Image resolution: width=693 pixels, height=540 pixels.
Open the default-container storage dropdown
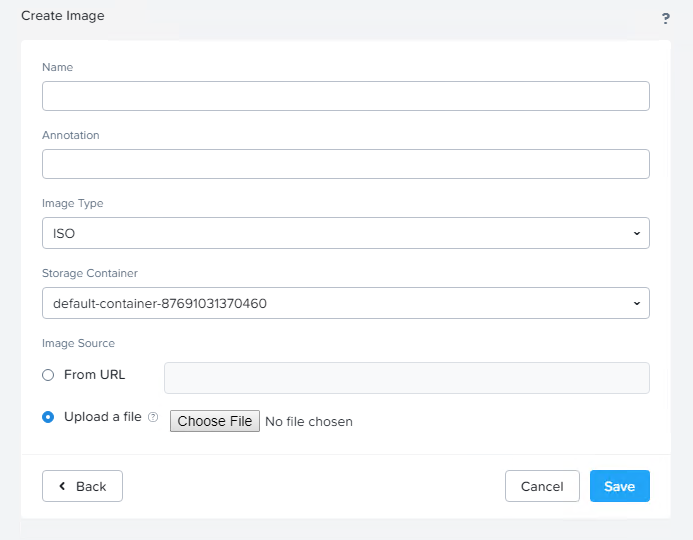pos(345,303)
